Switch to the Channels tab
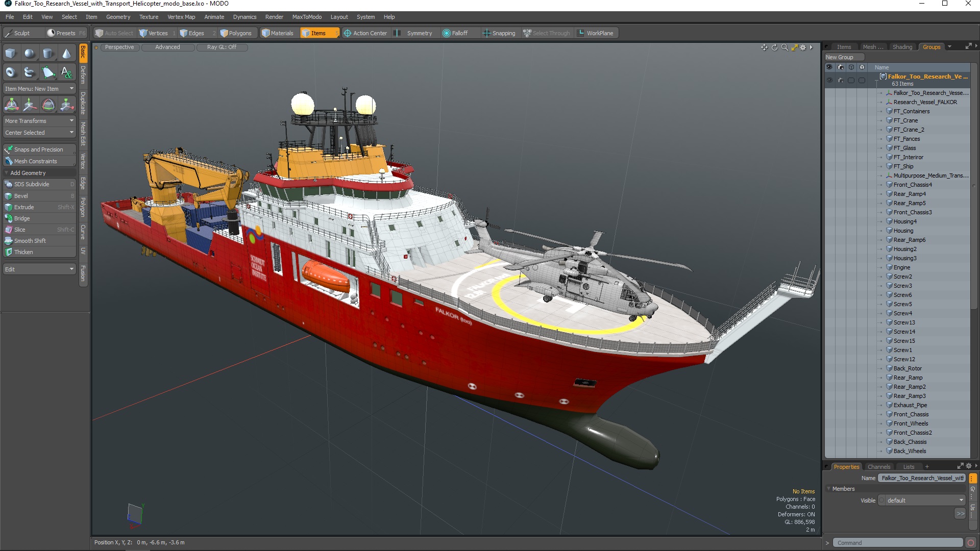The image size is (980, 551). 879,467
